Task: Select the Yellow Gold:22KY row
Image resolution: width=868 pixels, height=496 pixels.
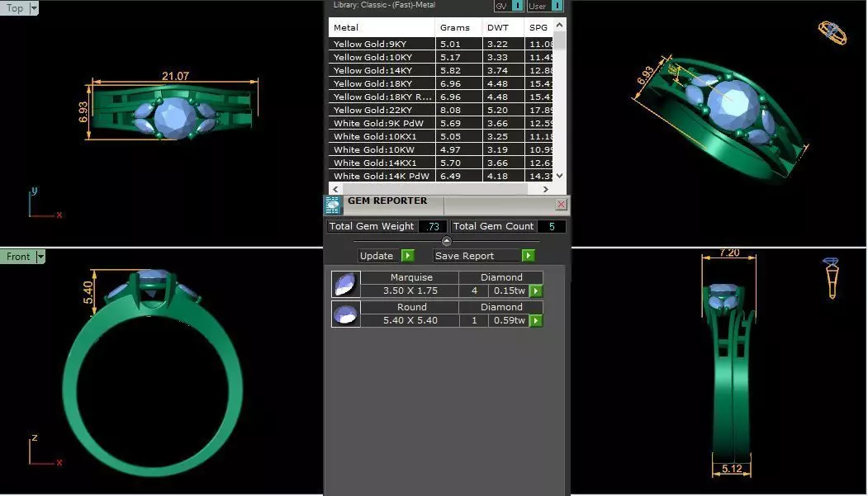Action: pyautogui.click(x=441, y=110)
